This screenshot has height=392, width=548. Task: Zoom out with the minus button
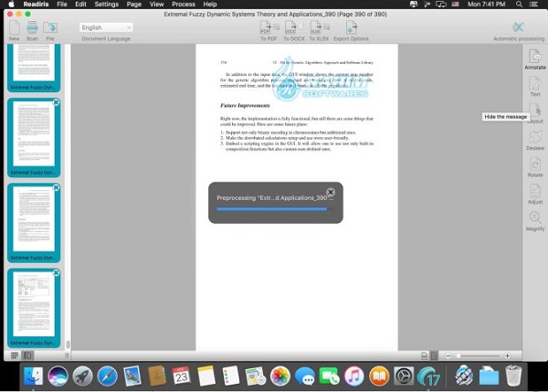coord(448,355)
